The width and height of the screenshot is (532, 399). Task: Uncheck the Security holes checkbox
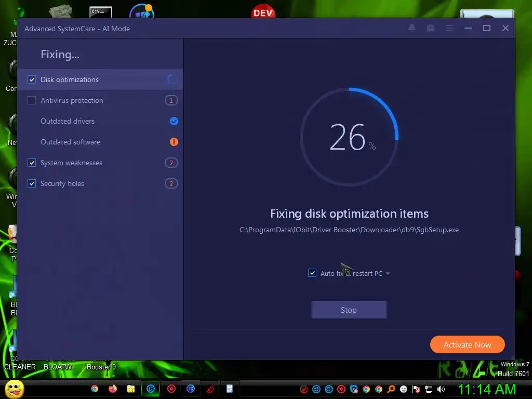click(x=32, y=183)
